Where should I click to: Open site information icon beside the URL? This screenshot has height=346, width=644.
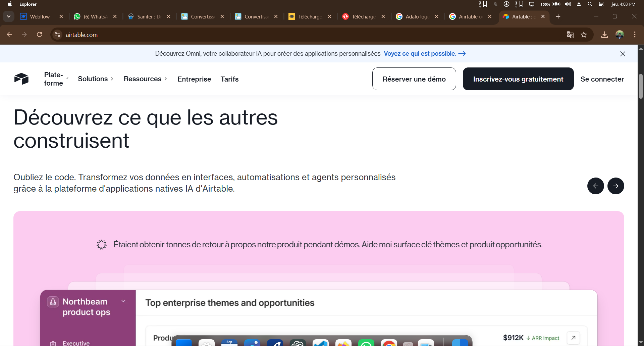coord(58,35)
